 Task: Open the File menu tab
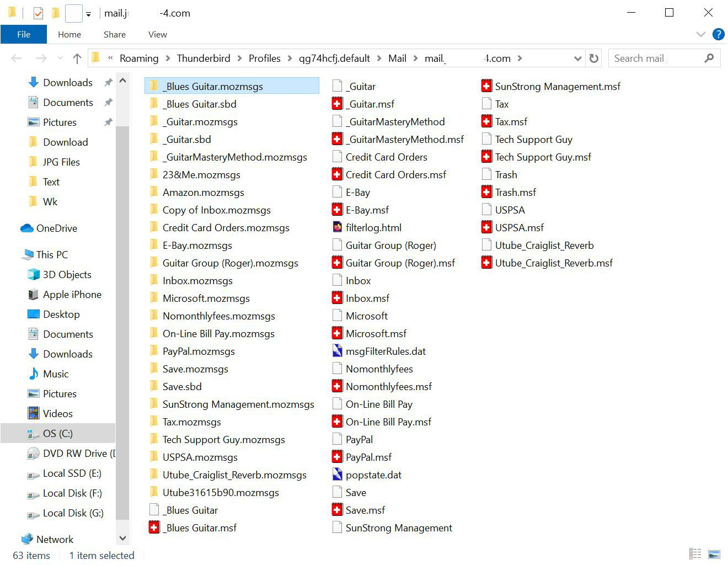(x=24, y=34)
